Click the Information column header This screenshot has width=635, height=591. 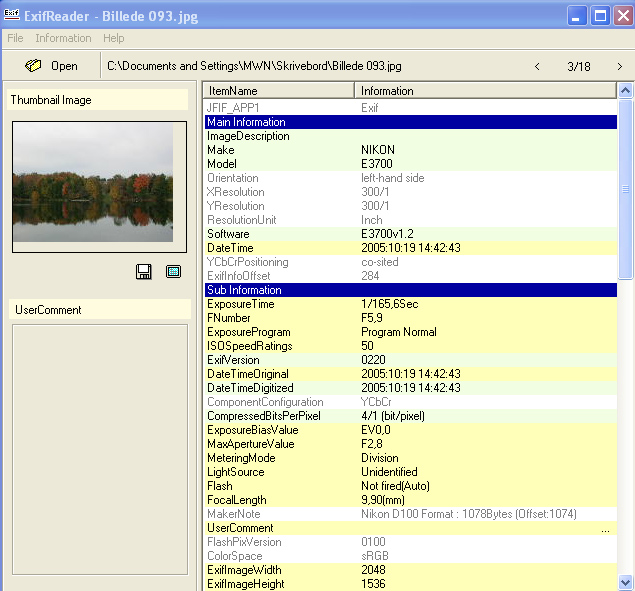[x=486, y=91]
